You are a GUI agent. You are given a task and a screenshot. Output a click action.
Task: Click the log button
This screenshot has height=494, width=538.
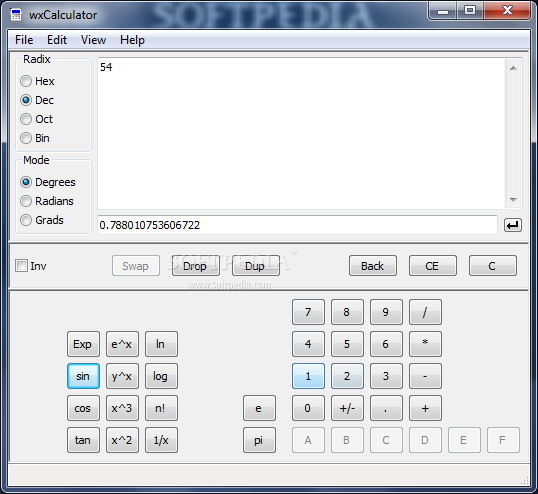pyautogui.click(x=161, y=376)
